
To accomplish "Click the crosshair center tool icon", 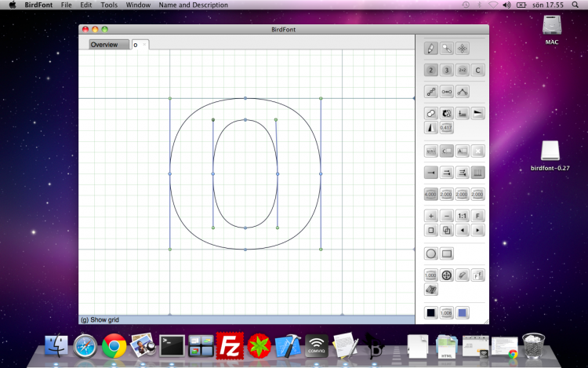I will [446, 275].
